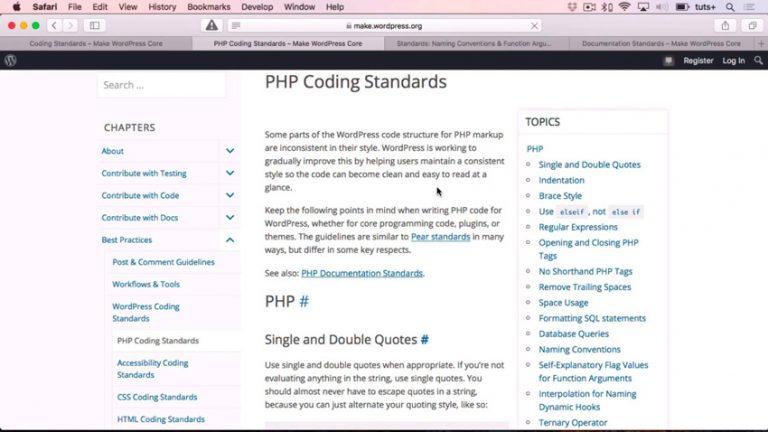Click the Register link
This screenshot has height=432, width=768.
click(698, 61)
